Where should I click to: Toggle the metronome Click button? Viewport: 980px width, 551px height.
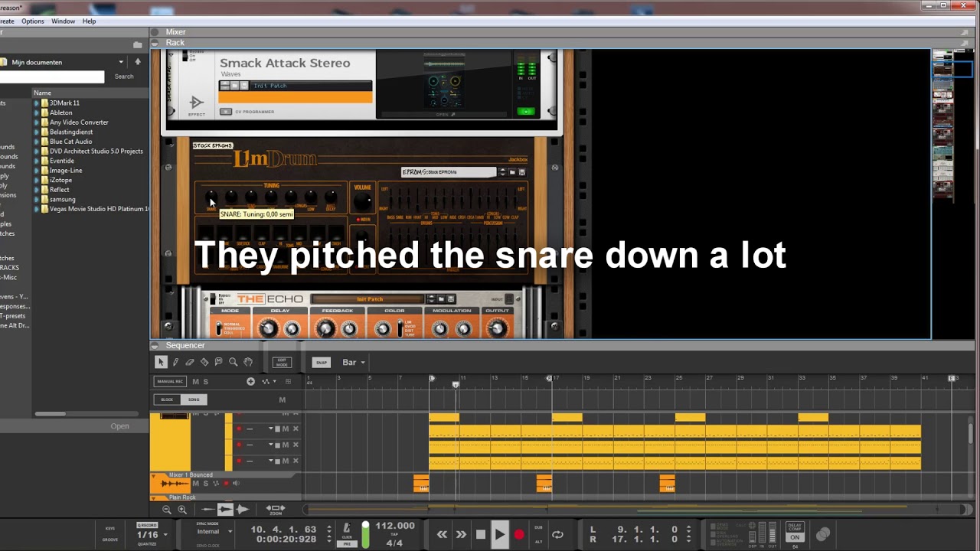point(347,530)
